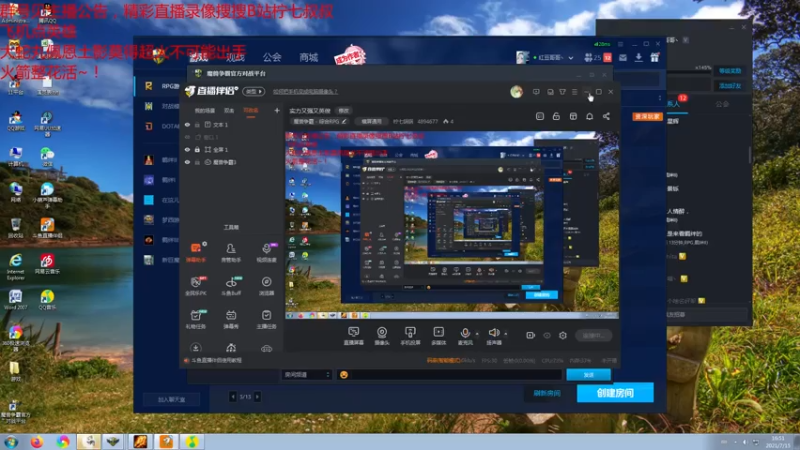Toggle visibility of the 窗口1 layer

(x=187, y=137)
